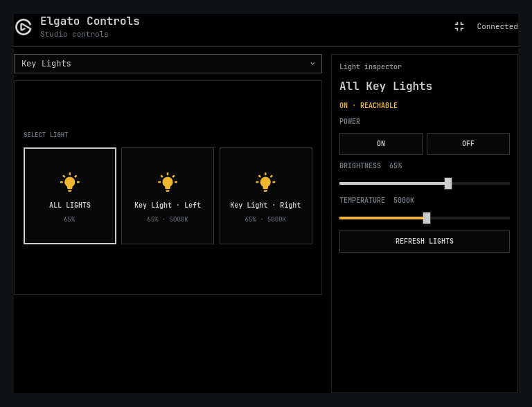The image size is (532, 407).
Task: Select the 'Key Light · Right' card label
Action: 265,205
